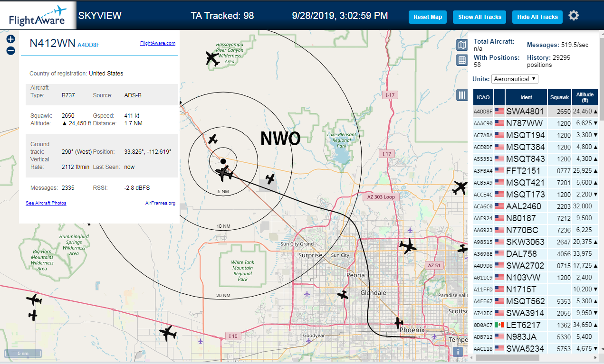Select aircraft icon west of Glendale label

pyautogui.click(x=343, y=295)
